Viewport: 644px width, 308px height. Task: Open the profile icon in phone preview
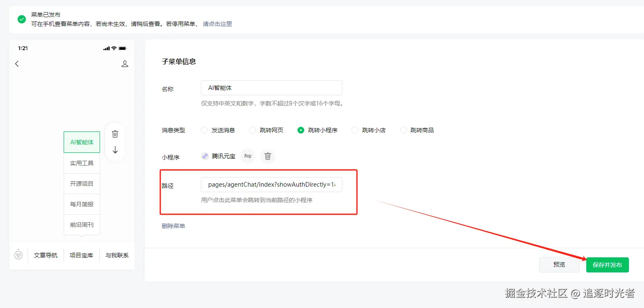(x=125, y=64)
